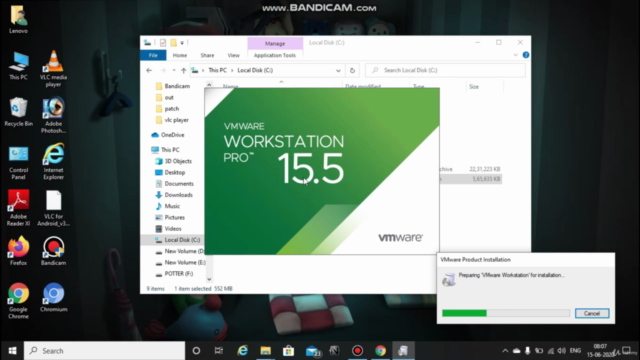Screen dimensions: 640x360
Task: Switch to the Share ribbon tab
Action: point(207,55)
